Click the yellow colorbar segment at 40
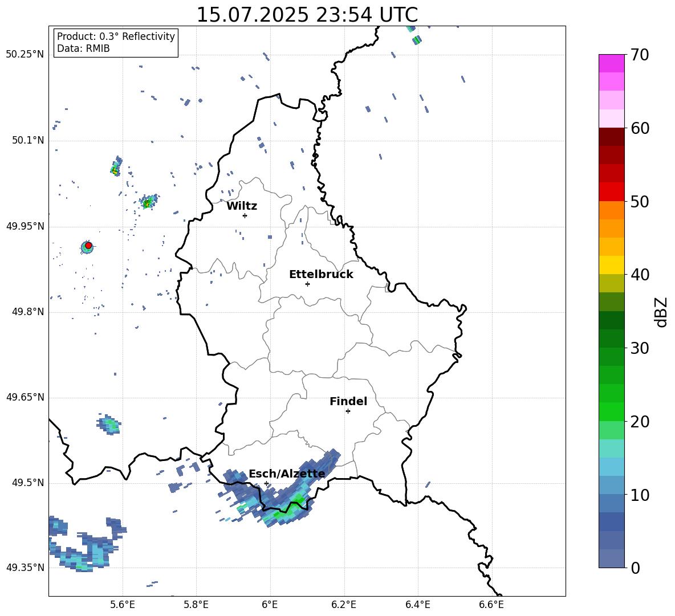 (611, 265)
